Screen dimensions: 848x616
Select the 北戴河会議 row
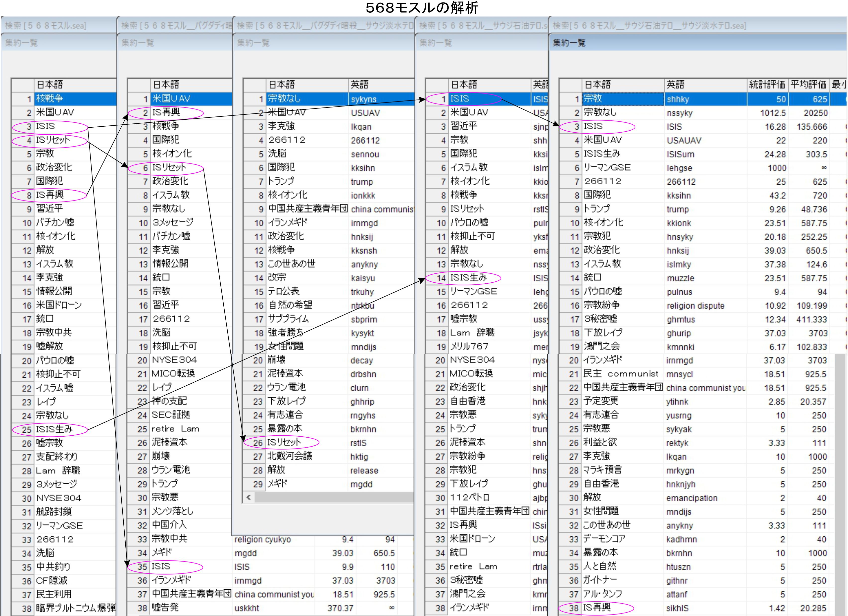290,456
